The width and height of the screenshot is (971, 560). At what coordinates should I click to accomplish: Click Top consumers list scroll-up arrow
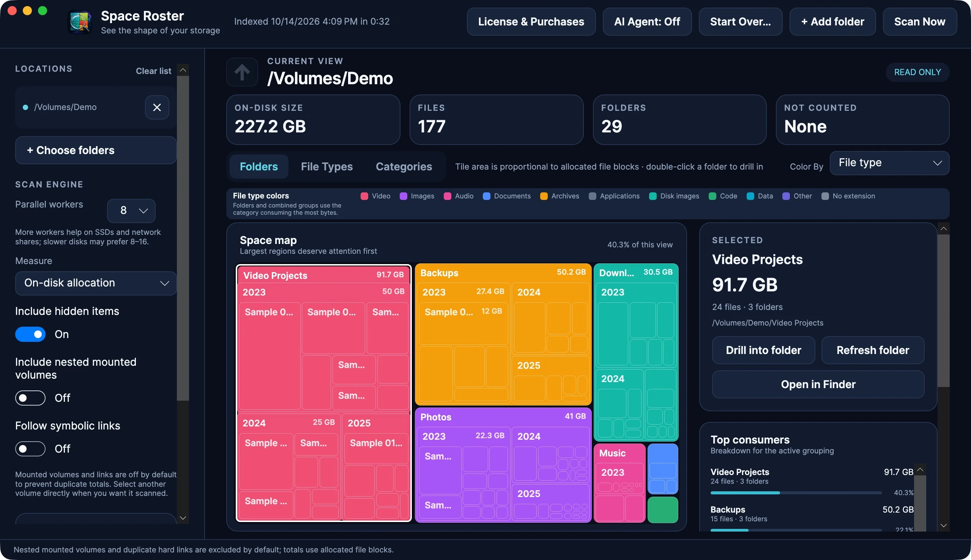click(x=920, y=470)
